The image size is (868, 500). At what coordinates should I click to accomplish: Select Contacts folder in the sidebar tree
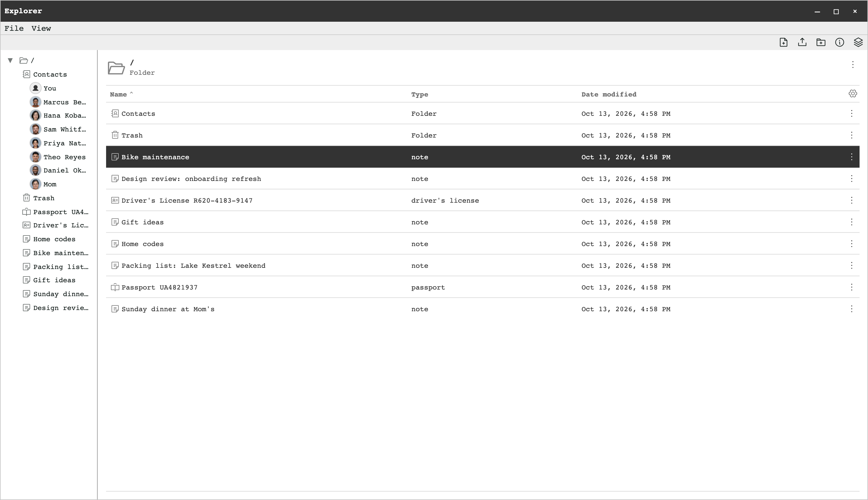click(50, 74)
